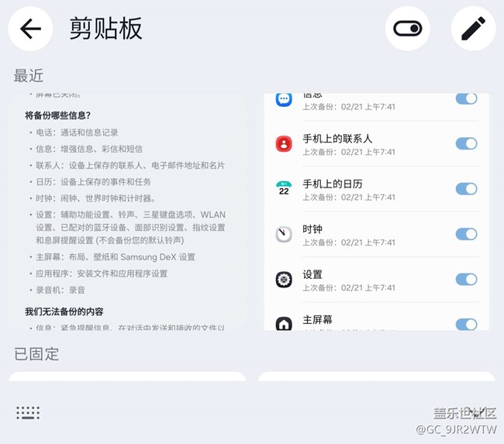Screen dimensions: 504x444
Task: Tap the back arrow button
Action: coord(30,29)
